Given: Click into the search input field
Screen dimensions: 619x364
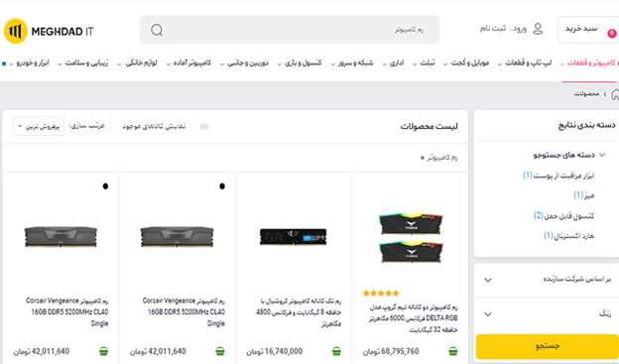Looking at the screenshot, I should pyautogui.click(x=290, y=30).
